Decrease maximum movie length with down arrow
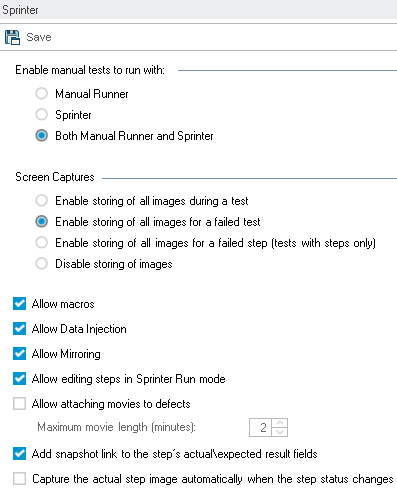Screen dimensions: 397x499 pos(280,432)
